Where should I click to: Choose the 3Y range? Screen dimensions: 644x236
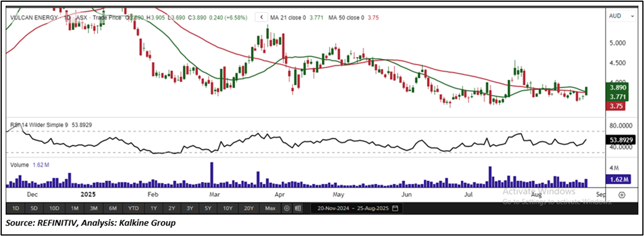[190, 208]
